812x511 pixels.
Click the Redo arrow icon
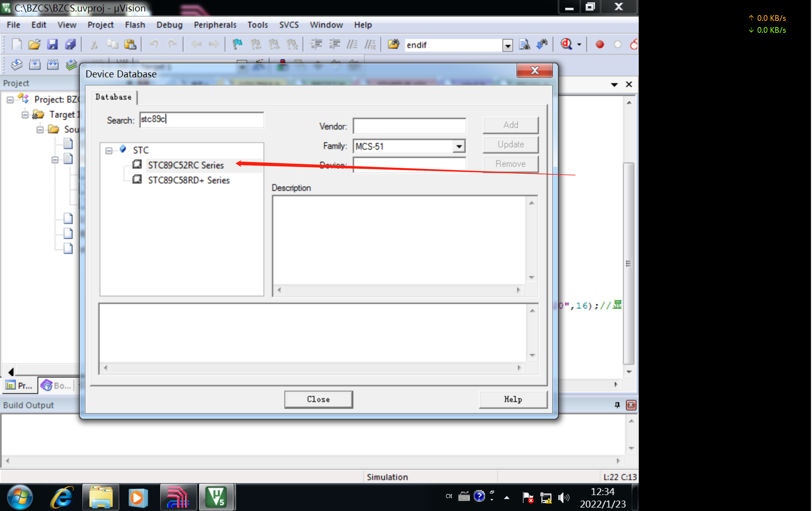(x=172, y=44)
